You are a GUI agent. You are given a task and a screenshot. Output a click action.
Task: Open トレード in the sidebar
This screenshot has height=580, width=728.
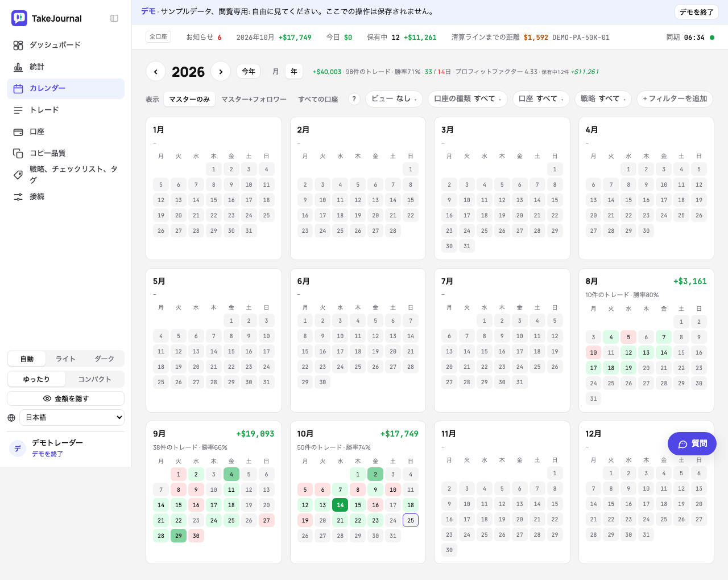point(65,110)
